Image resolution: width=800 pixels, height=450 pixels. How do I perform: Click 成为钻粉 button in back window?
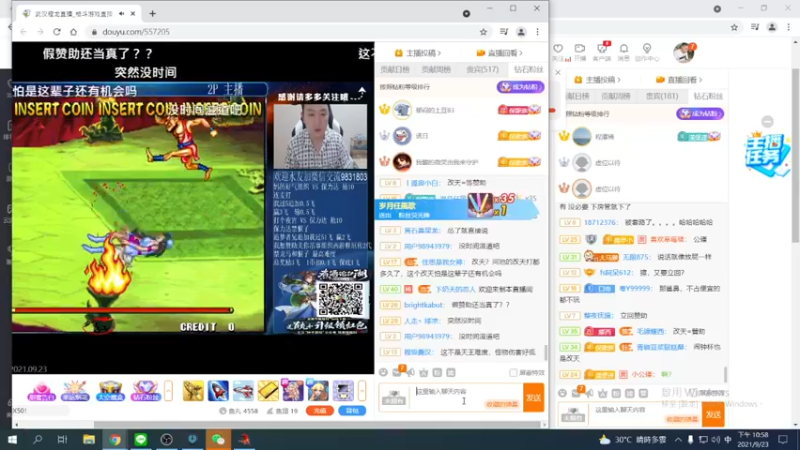(700, 113)
